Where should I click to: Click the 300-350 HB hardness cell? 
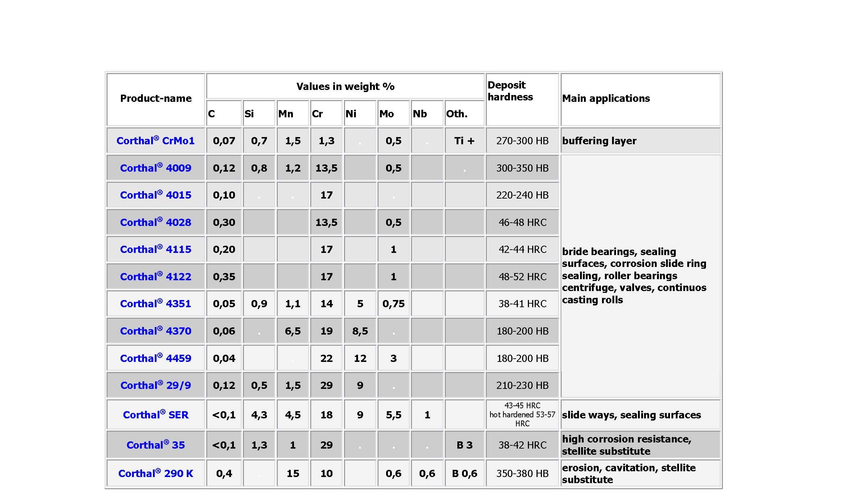pyautogui.click(x=522, y=168)
